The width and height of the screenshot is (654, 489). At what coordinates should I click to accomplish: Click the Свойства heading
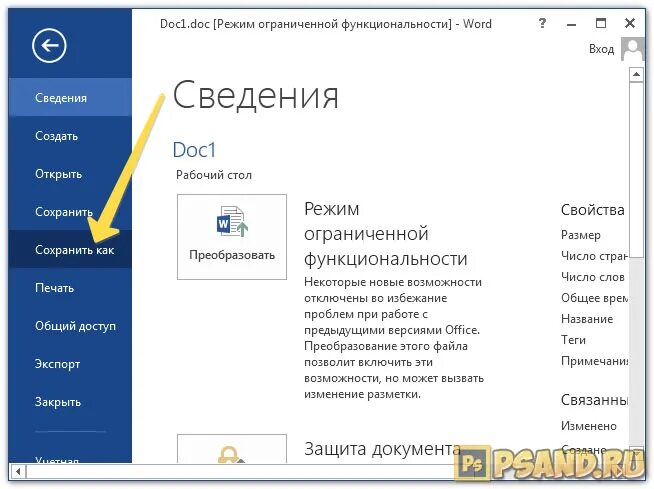click(592, 209)
